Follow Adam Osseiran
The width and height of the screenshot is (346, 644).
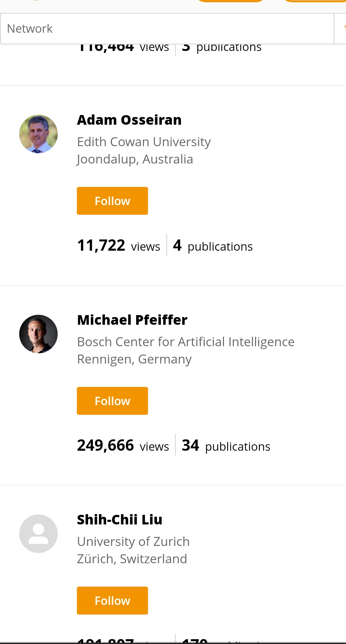[112, 201]
